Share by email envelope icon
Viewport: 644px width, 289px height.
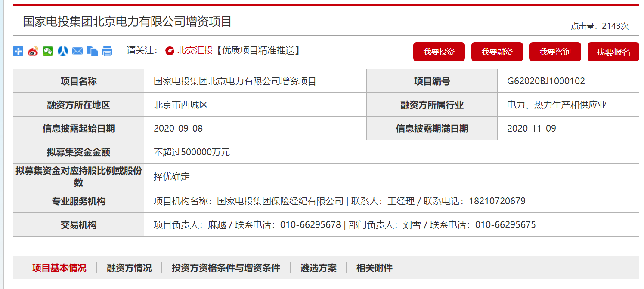tap(77, 51)
